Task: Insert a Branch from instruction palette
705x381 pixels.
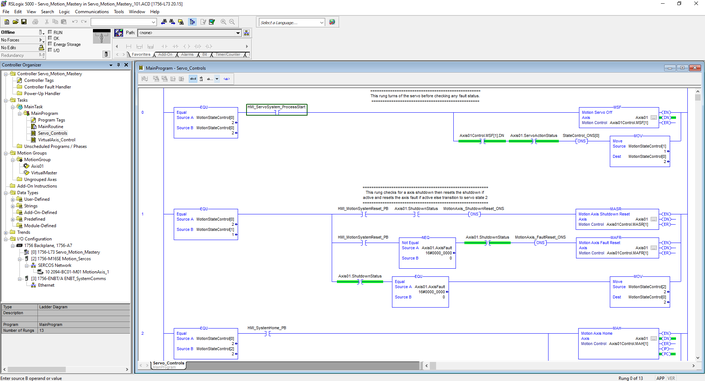Action: coord(139,46)
